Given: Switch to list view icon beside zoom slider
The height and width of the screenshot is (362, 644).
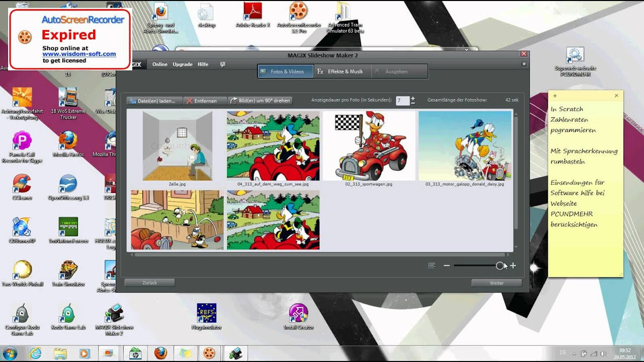Looking at the screenshot, I should (x=432, y=265).
